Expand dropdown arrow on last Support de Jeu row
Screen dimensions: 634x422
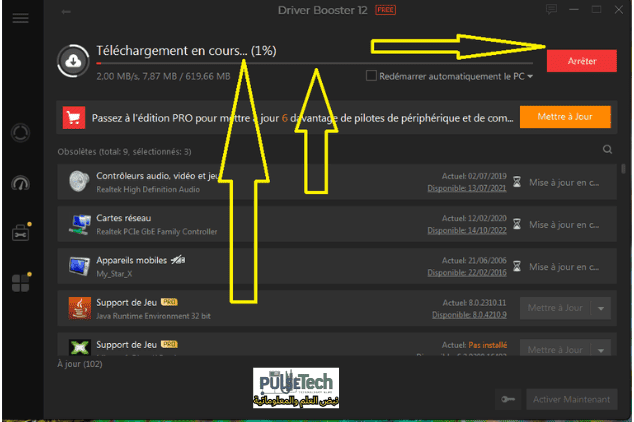(601, 348)
